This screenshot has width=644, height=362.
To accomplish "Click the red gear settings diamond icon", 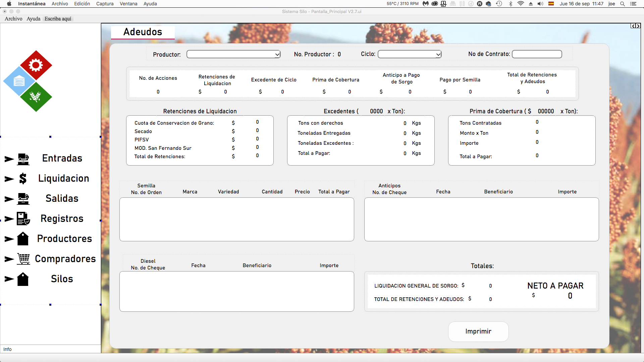I will coord(36,65).
